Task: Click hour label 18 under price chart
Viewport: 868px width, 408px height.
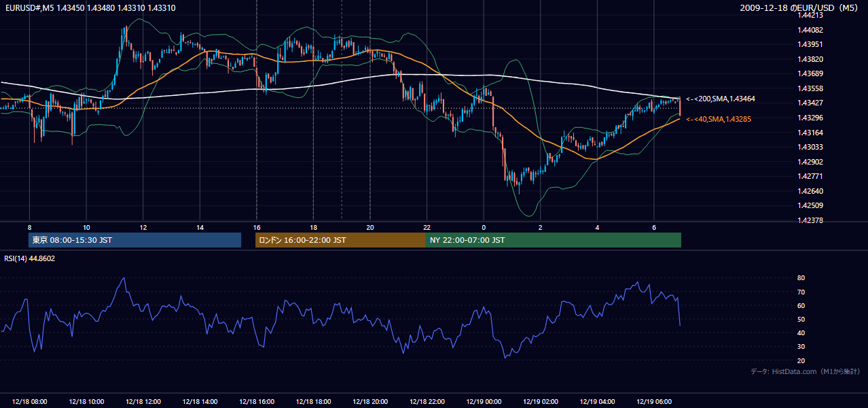Action: (313, 227)
